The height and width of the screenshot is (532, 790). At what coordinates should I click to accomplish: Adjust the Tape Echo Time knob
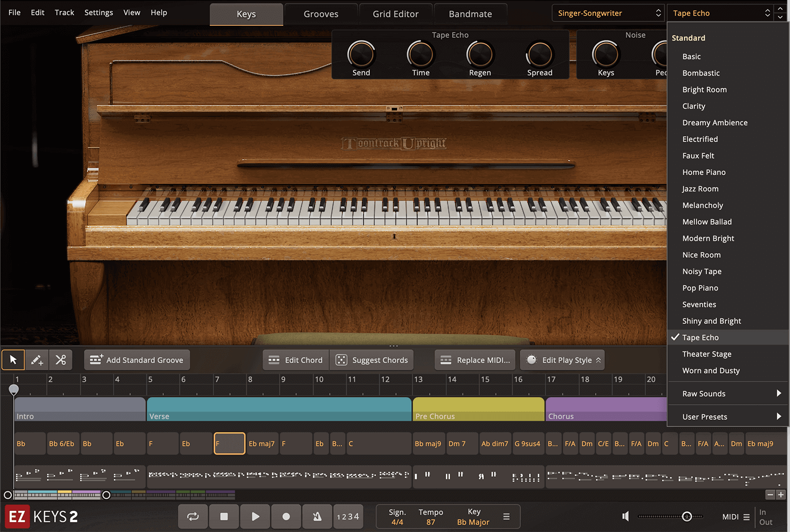tap(420, 54)
